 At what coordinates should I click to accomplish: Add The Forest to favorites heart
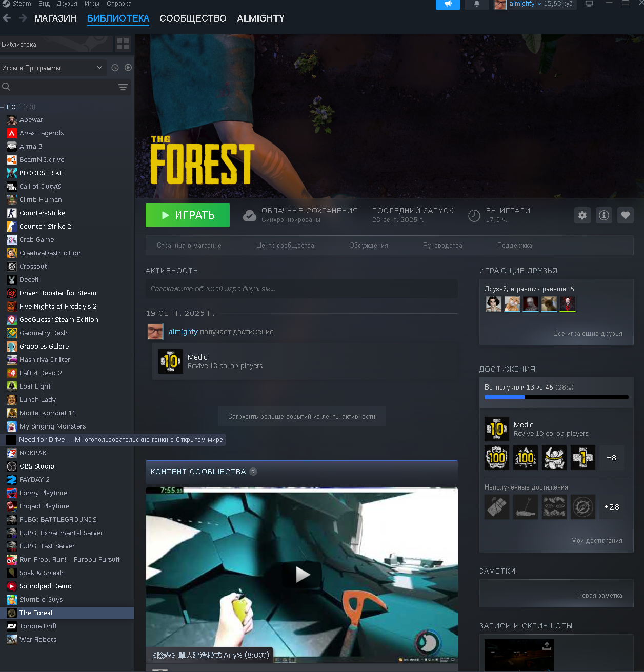click(626, 215)
